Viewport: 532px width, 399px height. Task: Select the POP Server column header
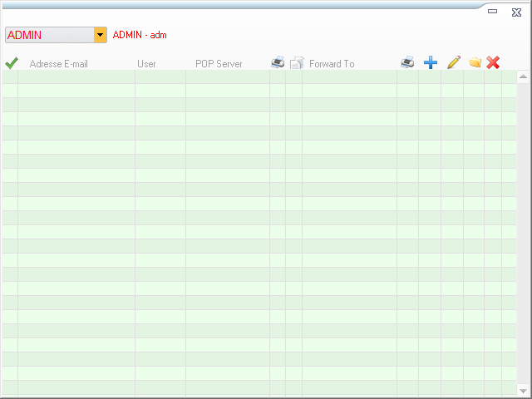(219, 64)
